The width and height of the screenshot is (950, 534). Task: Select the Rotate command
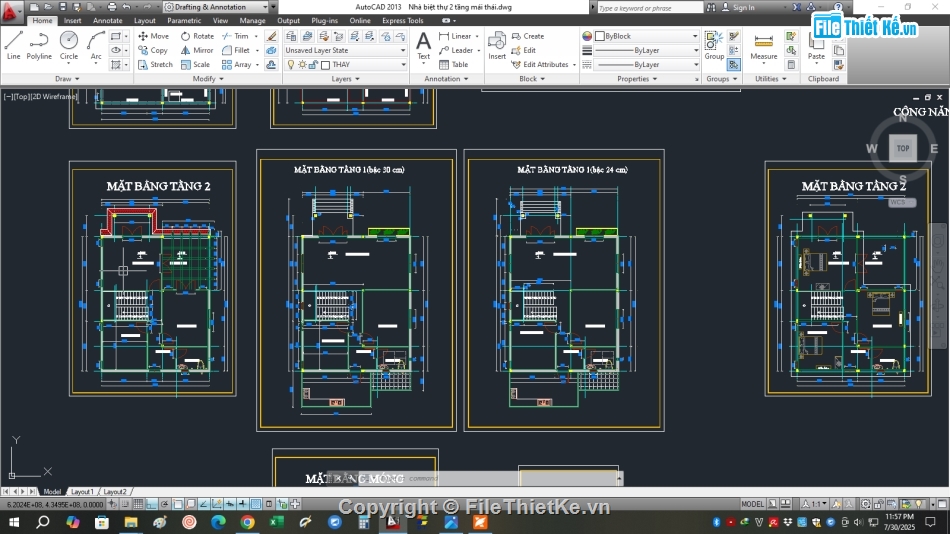pyautogui.click(x=197, y=36)
